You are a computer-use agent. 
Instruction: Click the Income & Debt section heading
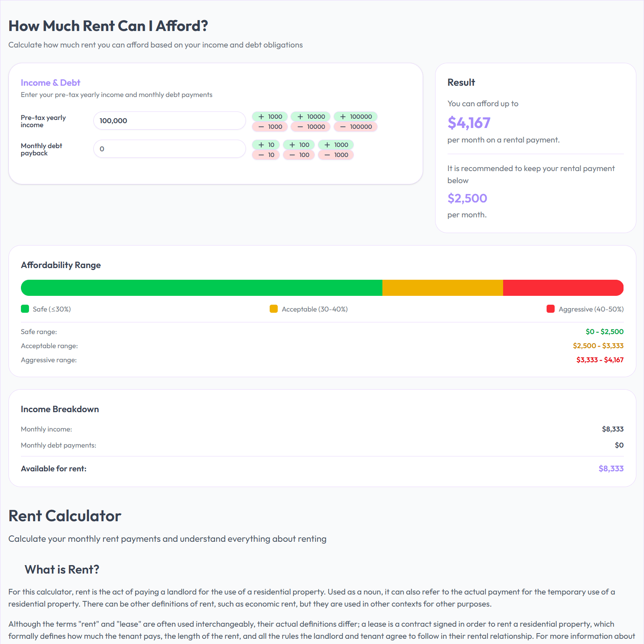pyautogui.click(x=50, y=83)
